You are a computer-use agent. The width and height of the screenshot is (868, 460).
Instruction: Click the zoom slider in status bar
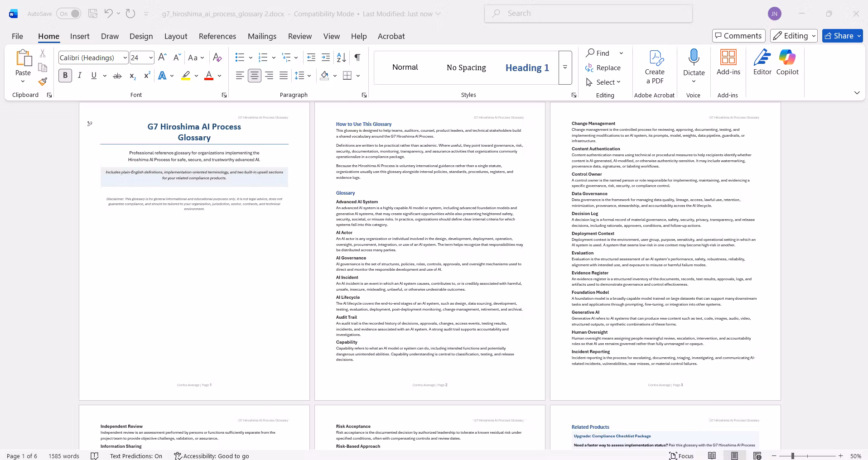point(807,456)
